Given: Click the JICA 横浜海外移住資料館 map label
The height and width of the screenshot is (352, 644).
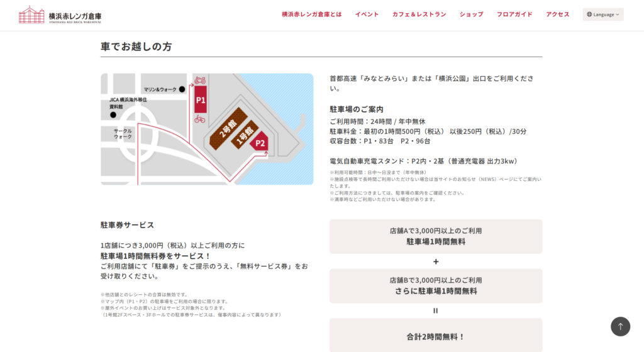Looking at the screenshot, I should pyautogui.click(x=128, y=103).
